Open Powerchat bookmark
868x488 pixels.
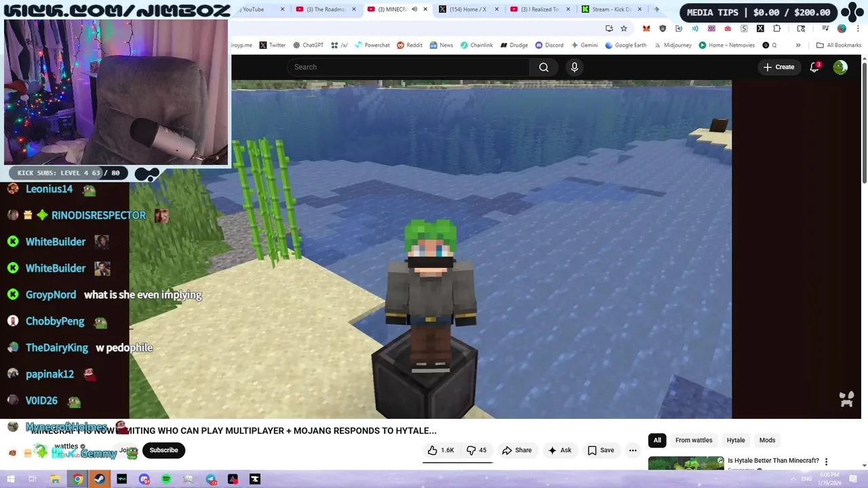(x=372, y=45)
